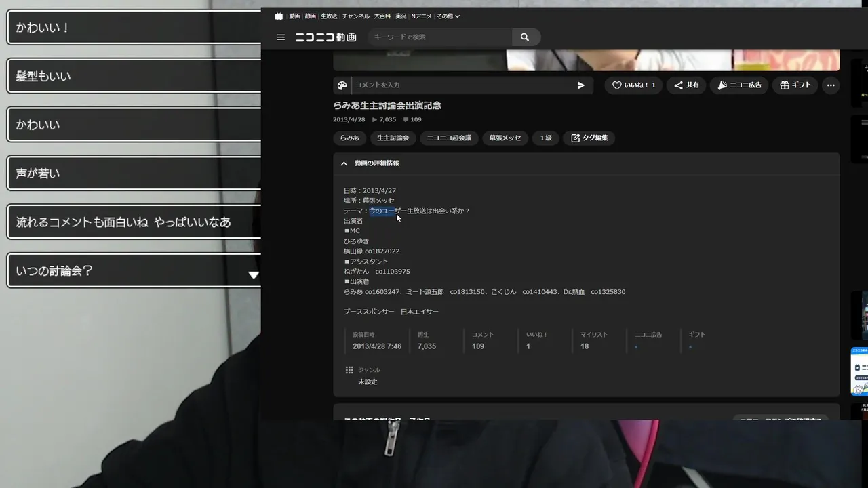Click the タグ編集 tag edit button
The width and height of the screenshot is (868, 488).
pyautogui.click(x=589, y=138)
